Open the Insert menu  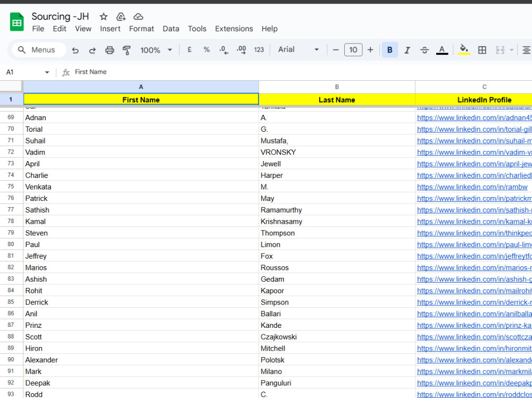coord(110,29)
